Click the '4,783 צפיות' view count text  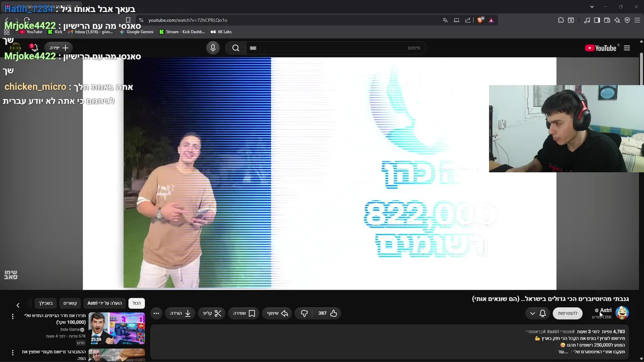614,332
